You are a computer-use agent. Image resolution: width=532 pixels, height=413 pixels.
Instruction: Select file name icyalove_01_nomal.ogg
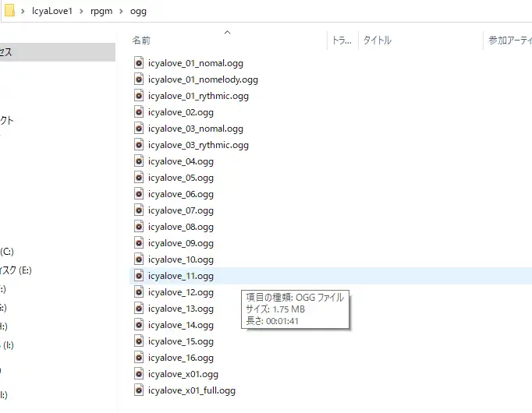pos(196,63)
